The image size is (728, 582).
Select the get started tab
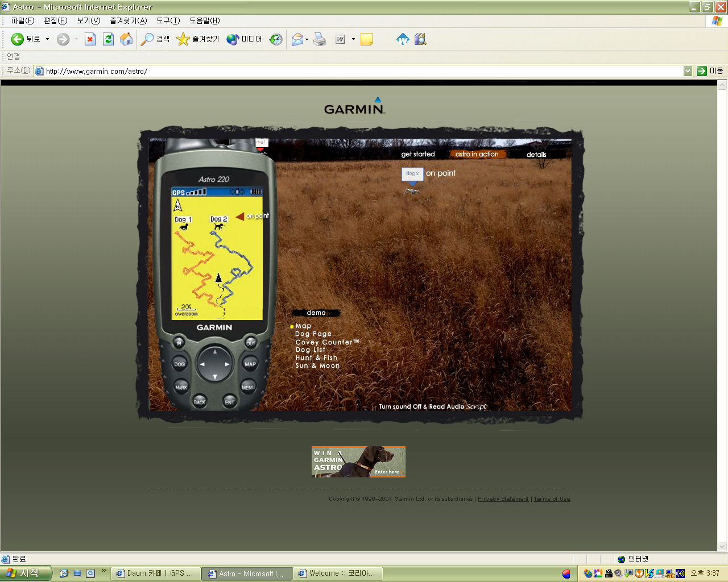417,154
